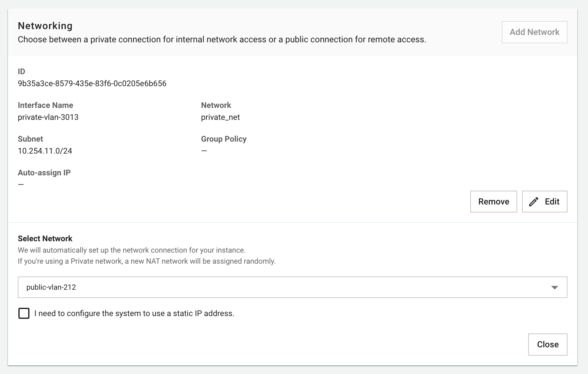Click the interface name private-vlan-3013
This screenshot has width=588, height=374.
[48, 117]
